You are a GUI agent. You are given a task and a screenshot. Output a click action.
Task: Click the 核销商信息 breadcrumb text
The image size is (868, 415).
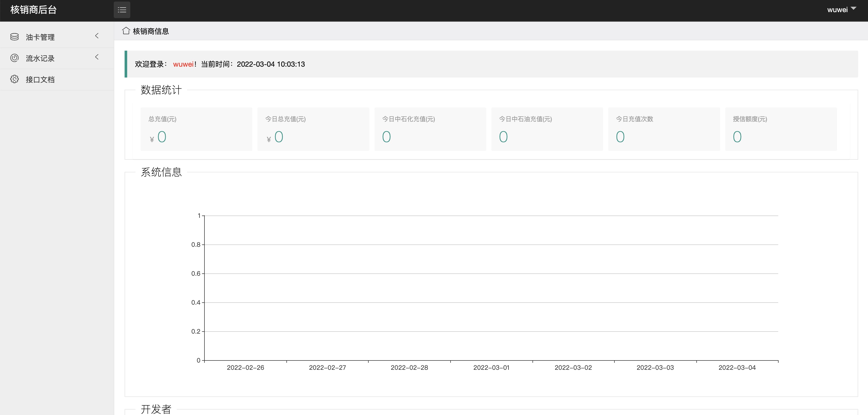[151, 31]
